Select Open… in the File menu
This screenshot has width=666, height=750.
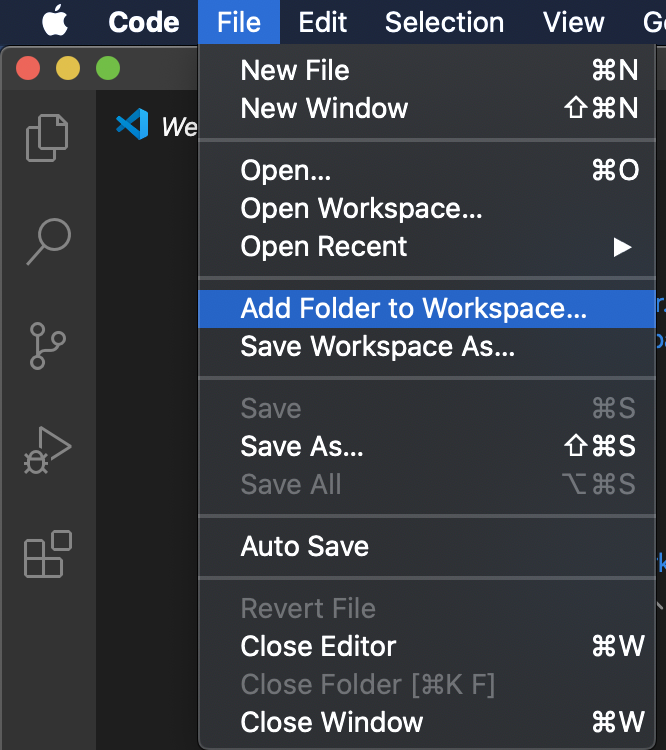click(427, 170)
